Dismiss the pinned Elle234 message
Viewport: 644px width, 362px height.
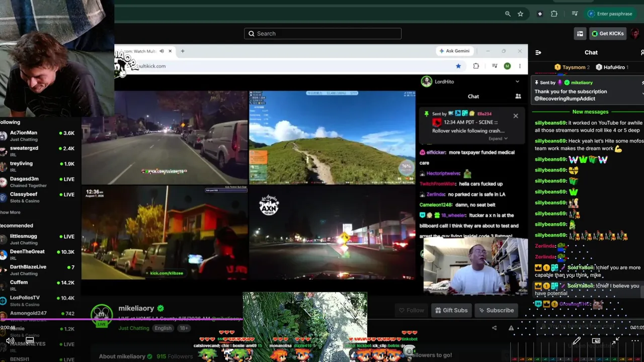click(x=516, y=116)
